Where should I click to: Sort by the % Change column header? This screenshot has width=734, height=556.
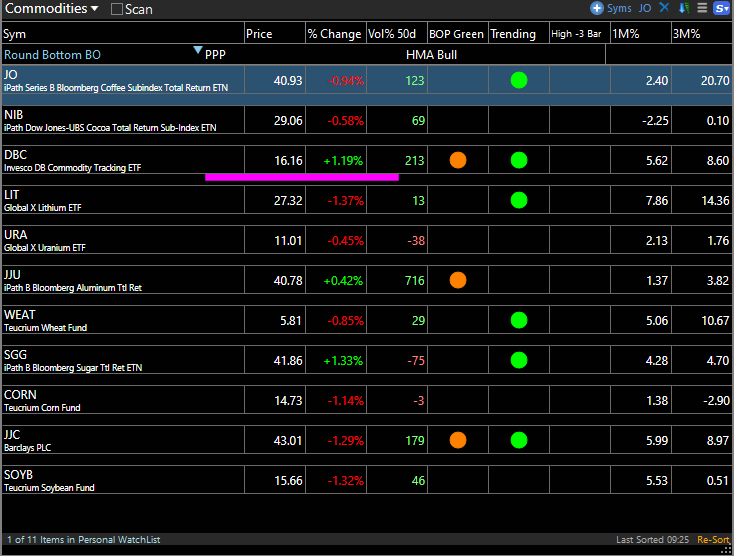[336, 34]
